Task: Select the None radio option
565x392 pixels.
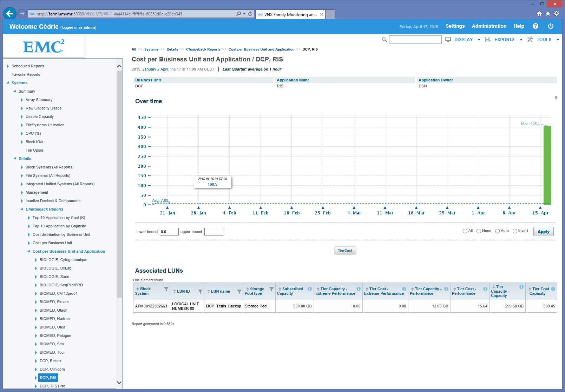Action: (x=479, y=231)
